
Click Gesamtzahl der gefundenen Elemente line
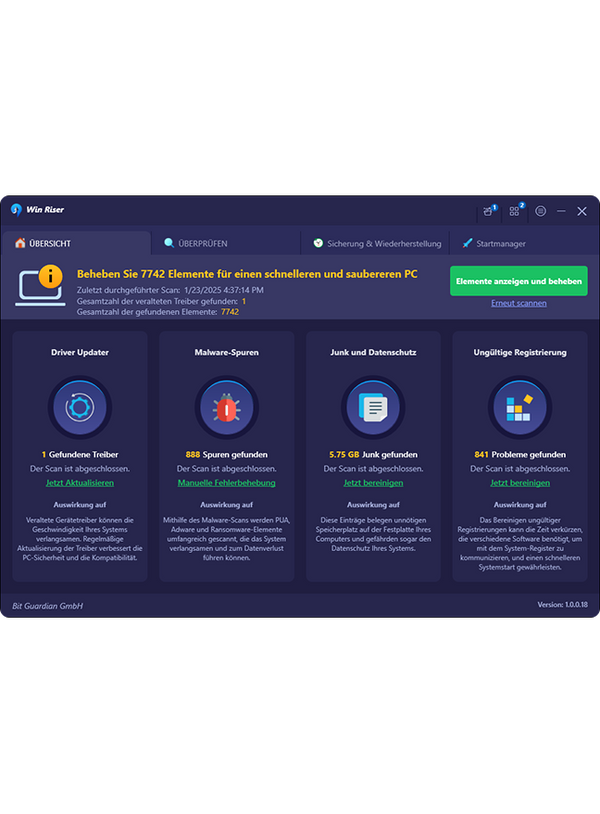pyautogui.click(x=158, y=312)
